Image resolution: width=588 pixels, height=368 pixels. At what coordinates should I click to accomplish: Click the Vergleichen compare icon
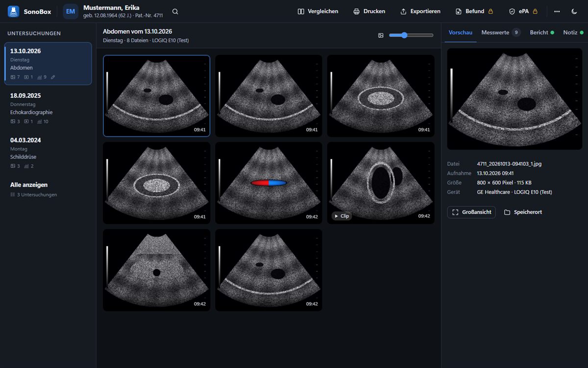point(301,11)
